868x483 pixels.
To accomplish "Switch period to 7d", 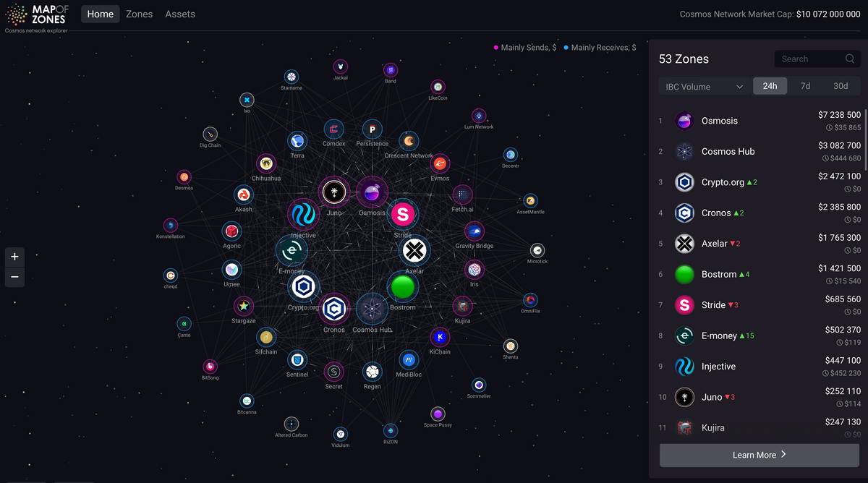I will point(805,86).
